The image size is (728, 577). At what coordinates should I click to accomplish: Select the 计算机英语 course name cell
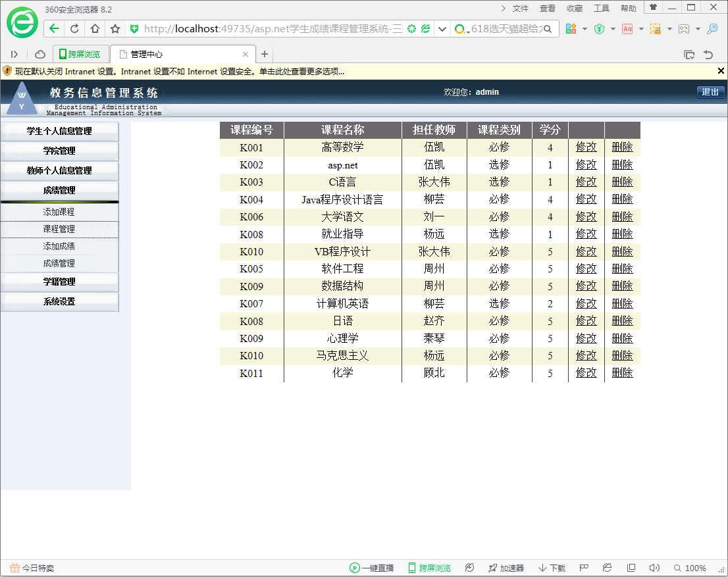point(343,304)
